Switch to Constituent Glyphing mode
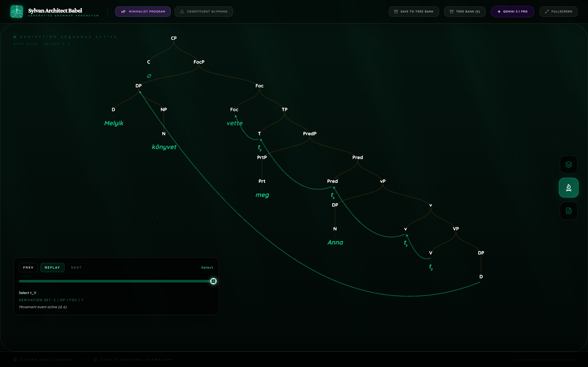The image size is (588, 367). click(x=203, y=12)
